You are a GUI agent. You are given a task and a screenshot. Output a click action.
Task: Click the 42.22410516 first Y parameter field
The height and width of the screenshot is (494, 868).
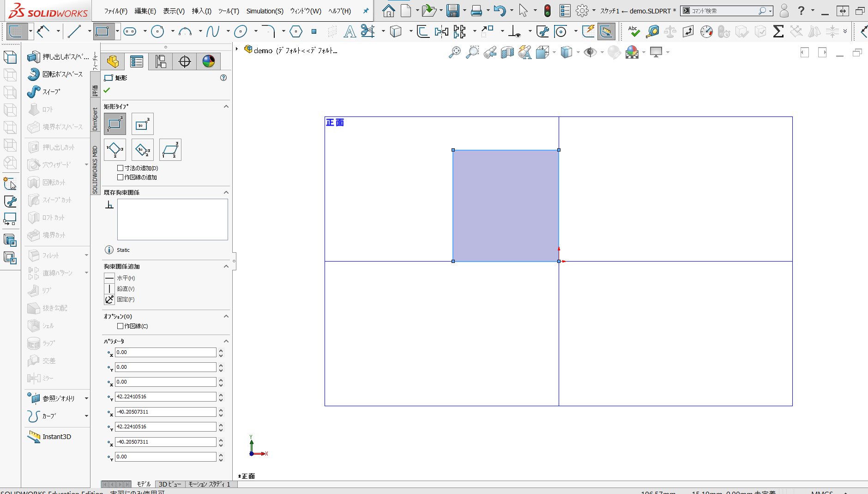click(x=165, y=396)
